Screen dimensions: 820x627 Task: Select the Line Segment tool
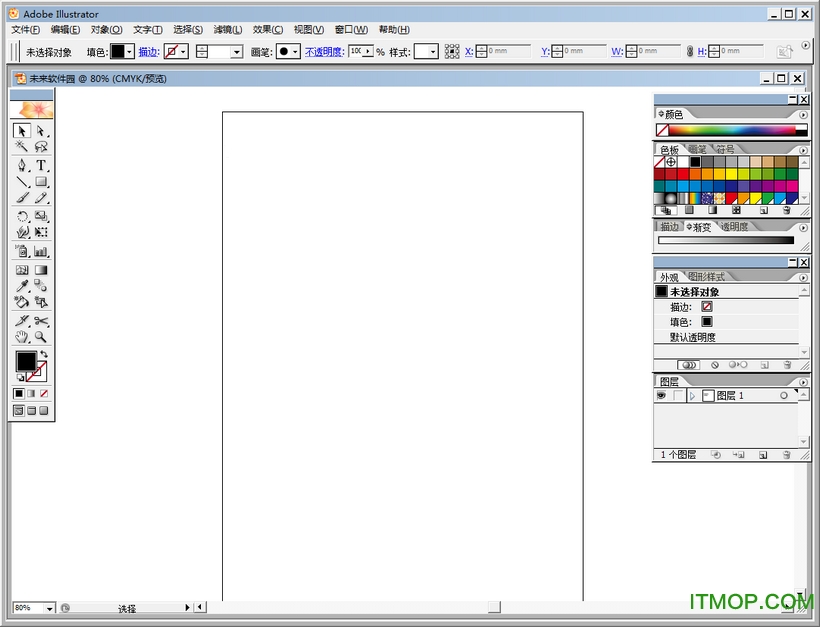[x=21, y=182]
